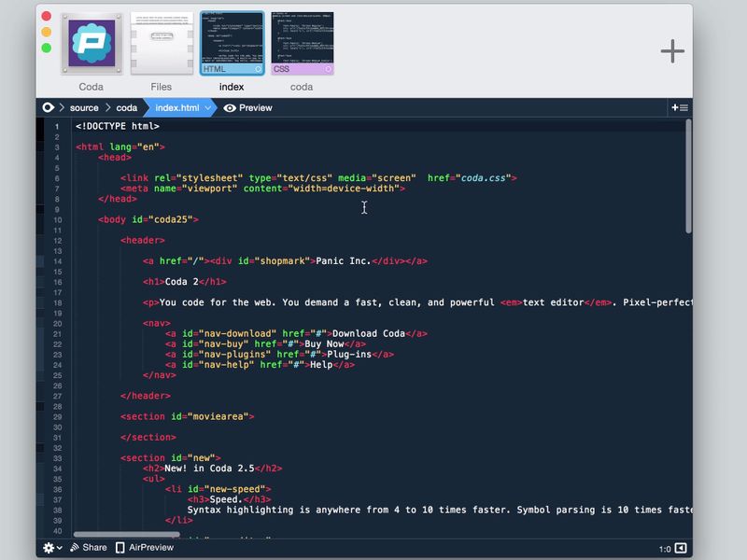This screenshot has height=560, width=747.
Task: Click the coda.css link in line 6
Action: point(483,178)
